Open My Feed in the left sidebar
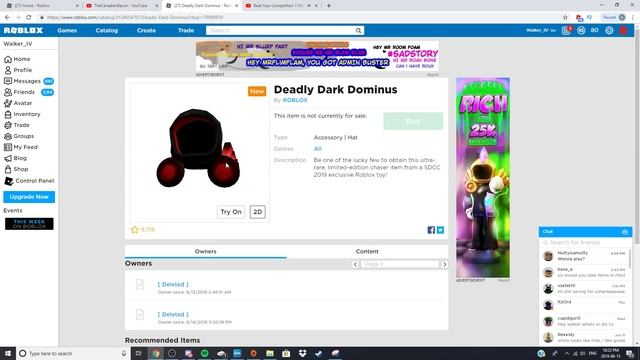The height and width of the screenshot is (360, 640). click(21, 147)
